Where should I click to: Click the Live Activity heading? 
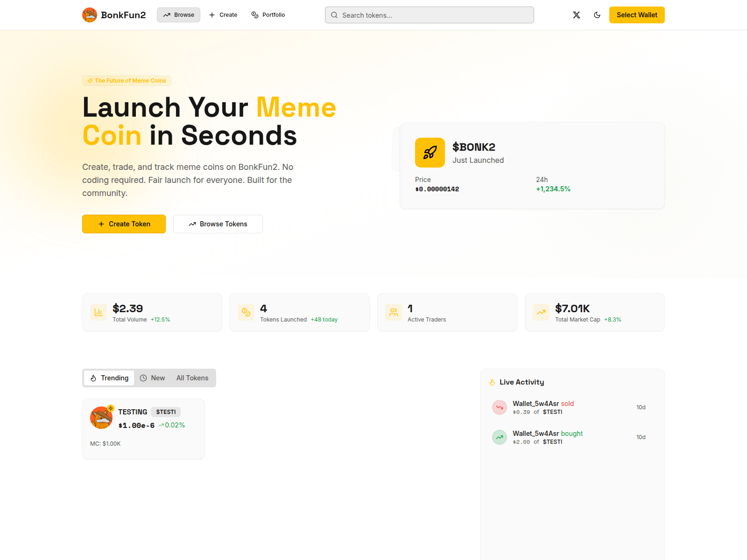click(x=521, y=382)
